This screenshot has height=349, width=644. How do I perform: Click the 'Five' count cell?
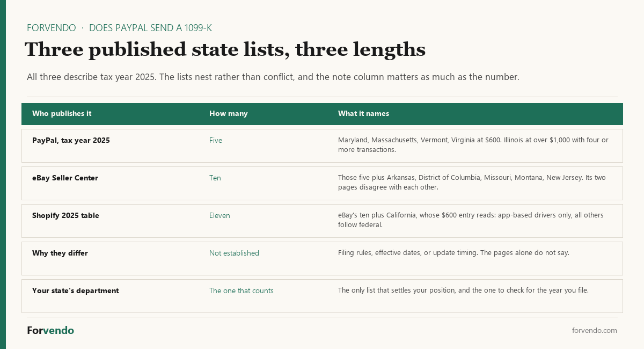click(216, 141)
